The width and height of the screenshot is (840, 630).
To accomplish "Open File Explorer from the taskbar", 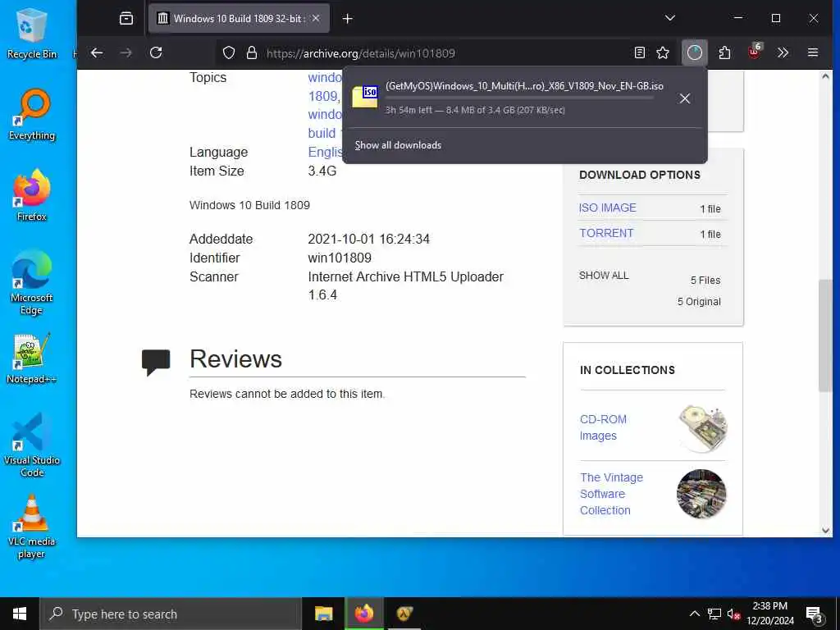I will tap(323, 614).
